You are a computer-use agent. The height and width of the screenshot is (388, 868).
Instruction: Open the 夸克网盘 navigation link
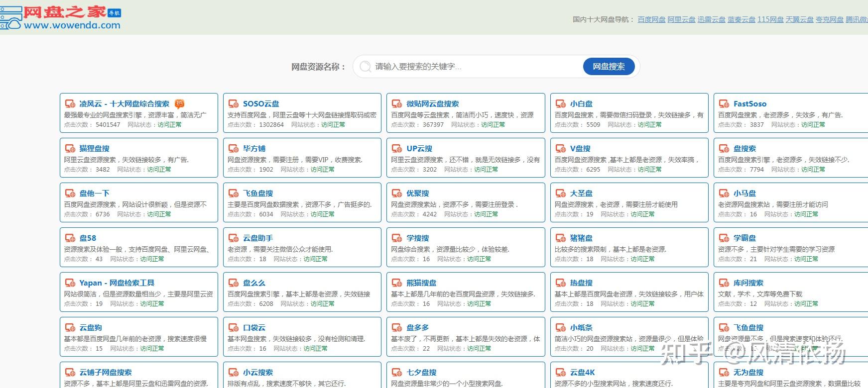tap(829, 19)
